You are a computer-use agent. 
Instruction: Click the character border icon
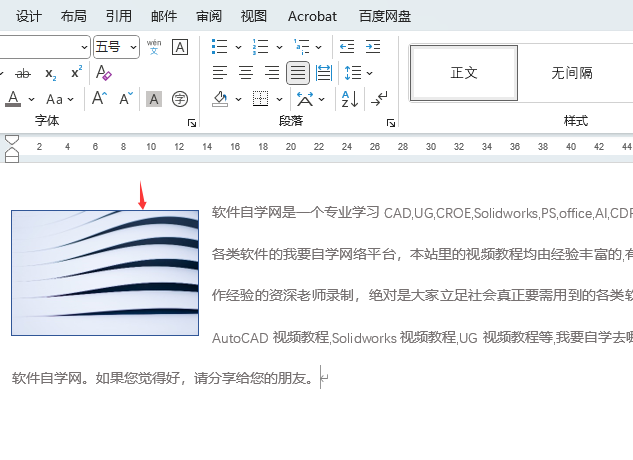(180, 47)
